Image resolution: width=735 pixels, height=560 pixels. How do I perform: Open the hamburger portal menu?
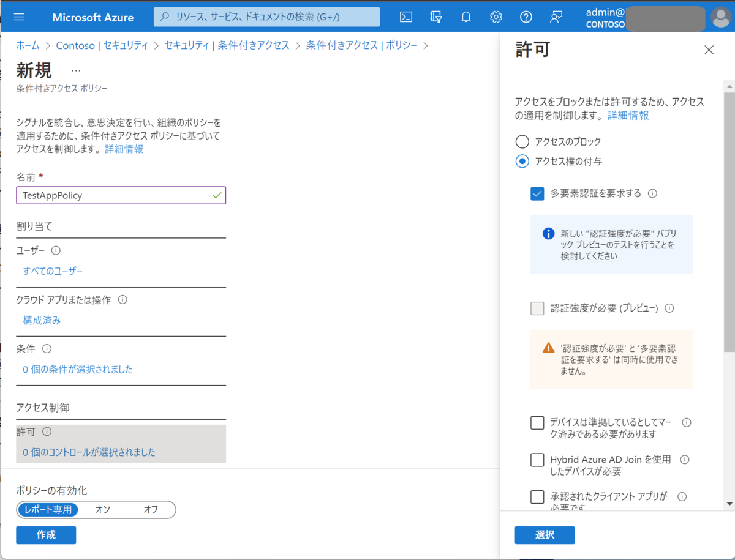[x=19, y=17]
